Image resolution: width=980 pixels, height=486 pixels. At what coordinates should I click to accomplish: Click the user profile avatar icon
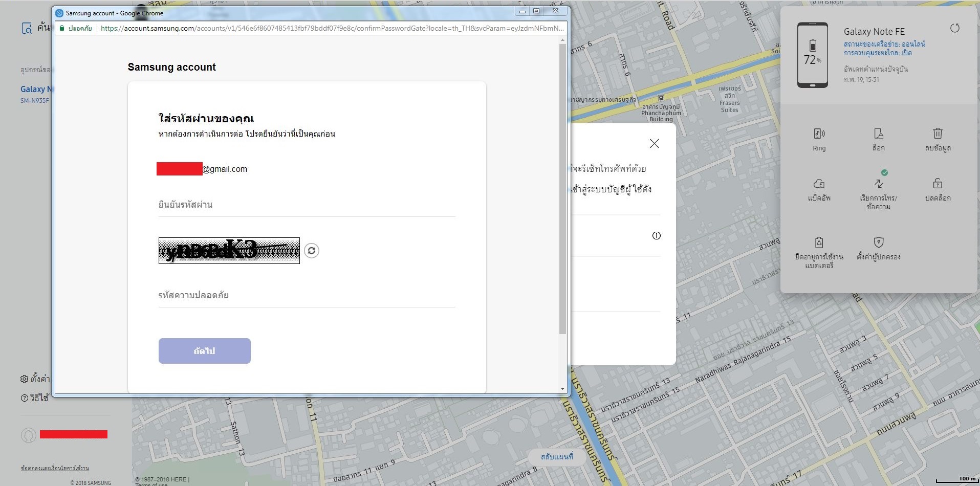pyautogui.click(x=29, y=435)
